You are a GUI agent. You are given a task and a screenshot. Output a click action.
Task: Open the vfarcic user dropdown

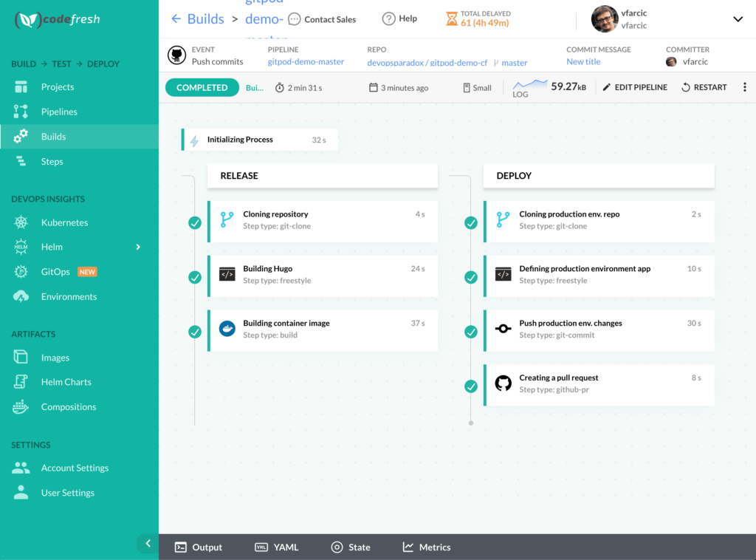pyautogui.click(x=738, y=19)
